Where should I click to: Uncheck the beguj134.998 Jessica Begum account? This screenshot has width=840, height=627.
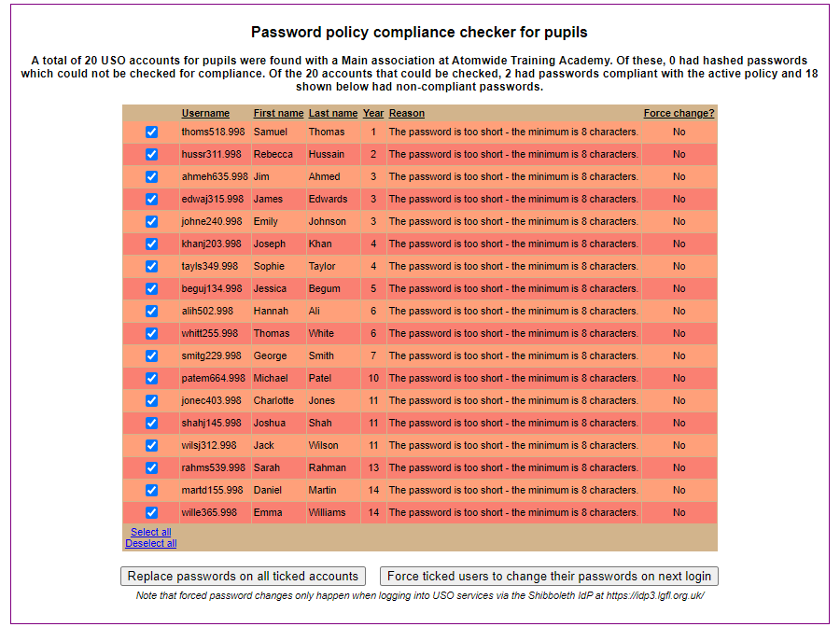151,288
